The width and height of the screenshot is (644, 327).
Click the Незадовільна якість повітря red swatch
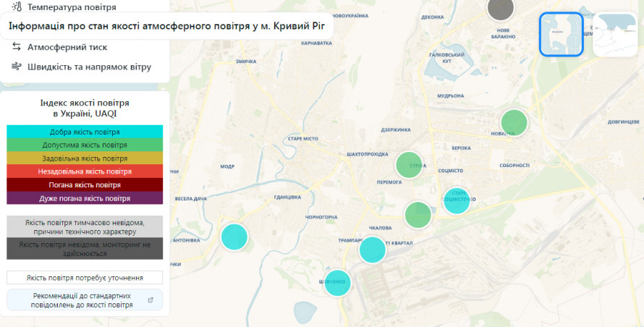pos(85,171)
